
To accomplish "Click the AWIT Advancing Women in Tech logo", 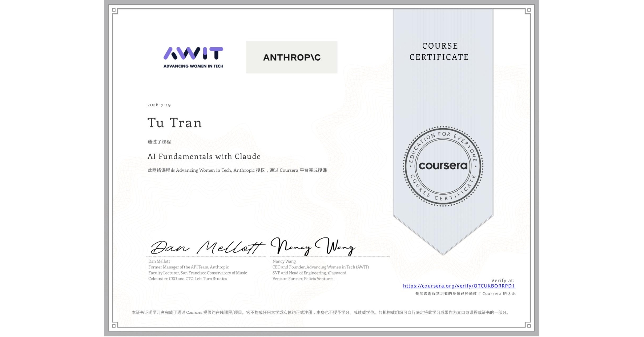I will 193,57.
